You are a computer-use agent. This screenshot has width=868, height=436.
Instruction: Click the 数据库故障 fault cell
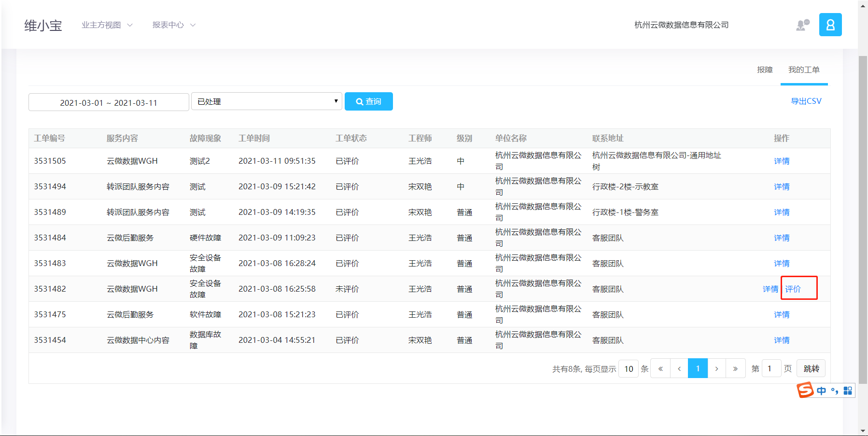(205, 340)
